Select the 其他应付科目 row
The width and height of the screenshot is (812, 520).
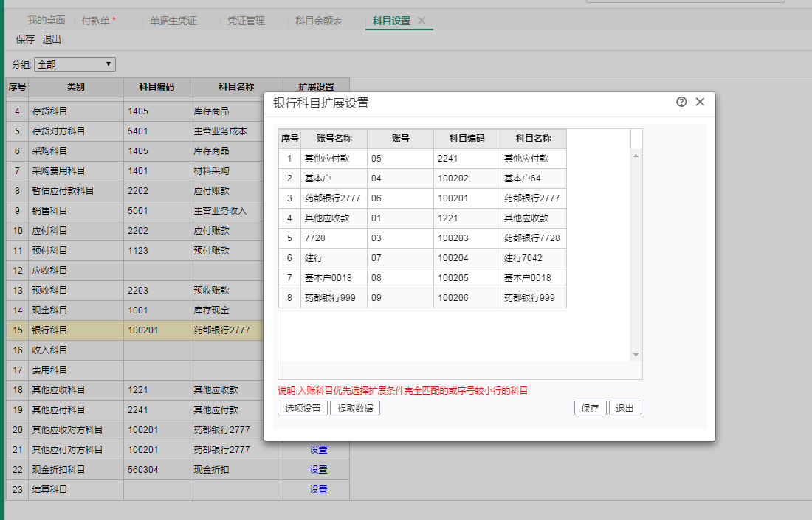134,410
